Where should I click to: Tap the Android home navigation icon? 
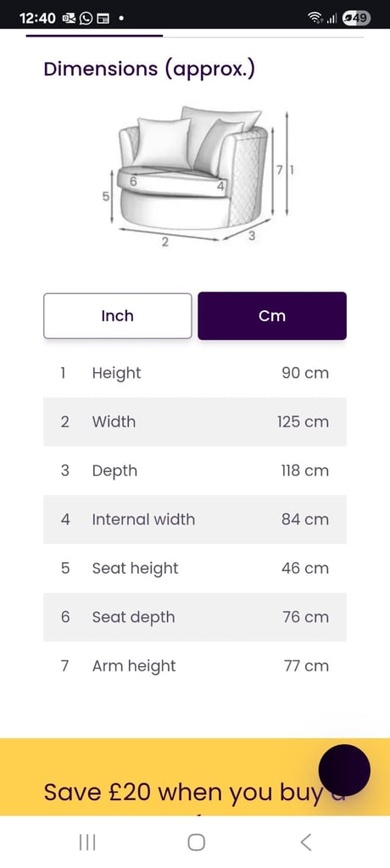(196, 842)
